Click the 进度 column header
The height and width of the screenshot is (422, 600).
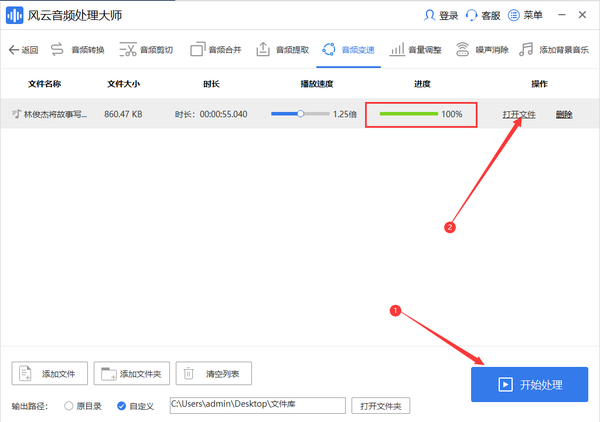[422, 84]
